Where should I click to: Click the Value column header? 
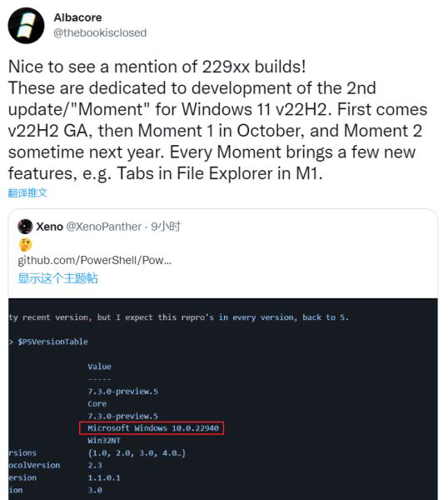(99, 367)
